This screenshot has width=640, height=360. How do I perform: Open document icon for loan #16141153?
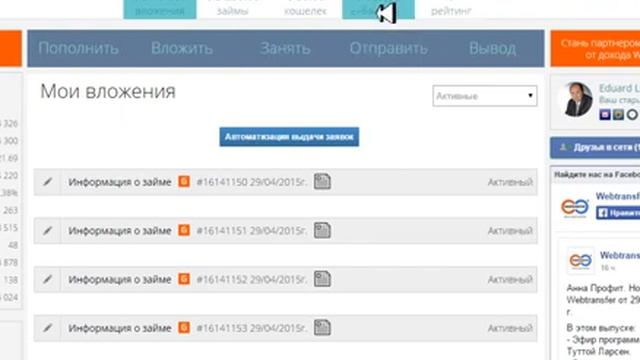click(x=322, y=327)
